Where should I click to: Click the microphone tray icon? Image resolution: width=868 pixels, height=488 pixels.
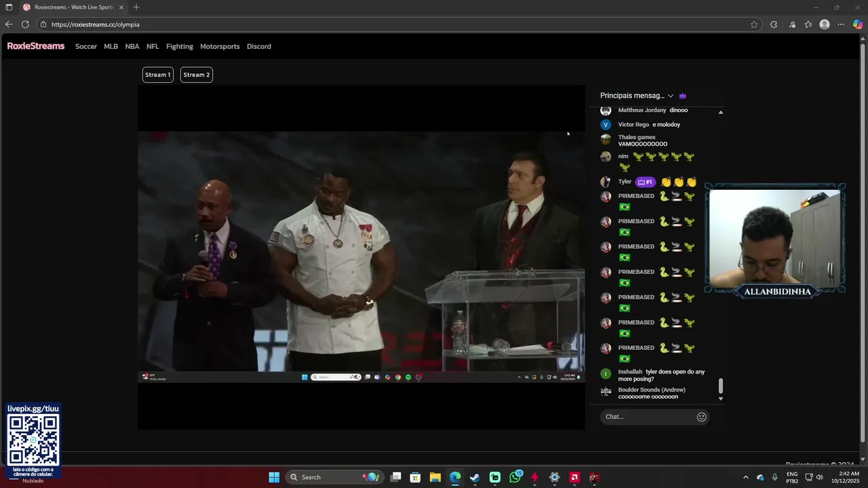click(774, 477)
